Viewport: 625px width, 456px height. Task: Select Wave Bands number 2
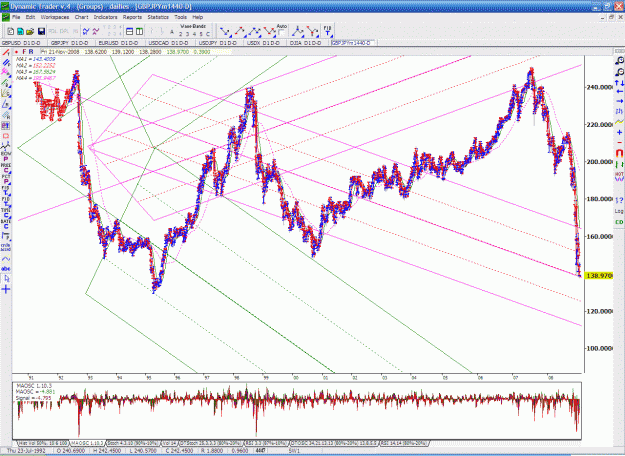(181, 34)
